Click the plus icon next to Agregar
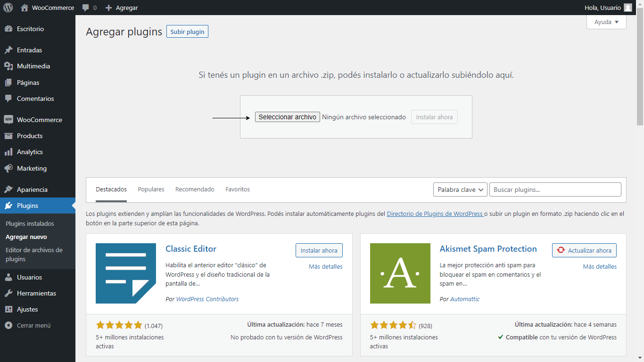The height and width of the screenshot is (362, 644). point(109,8)
